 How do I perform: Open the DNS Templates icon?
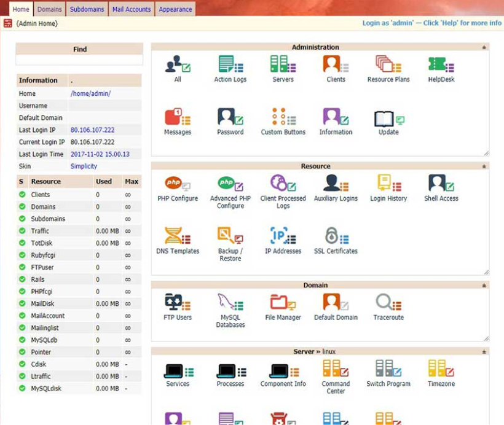click(x=178, y=236)
